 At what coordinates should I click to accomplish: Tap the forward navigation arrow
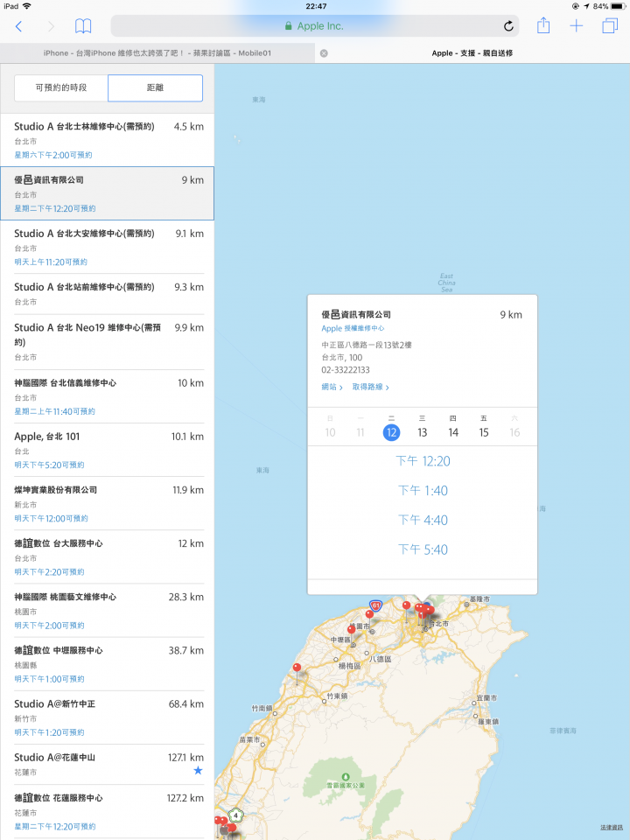tap(51, 26)
